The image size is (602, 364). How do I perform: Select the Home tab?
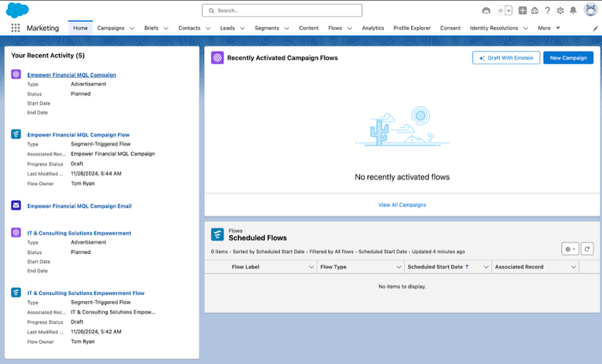click(80, 28)
